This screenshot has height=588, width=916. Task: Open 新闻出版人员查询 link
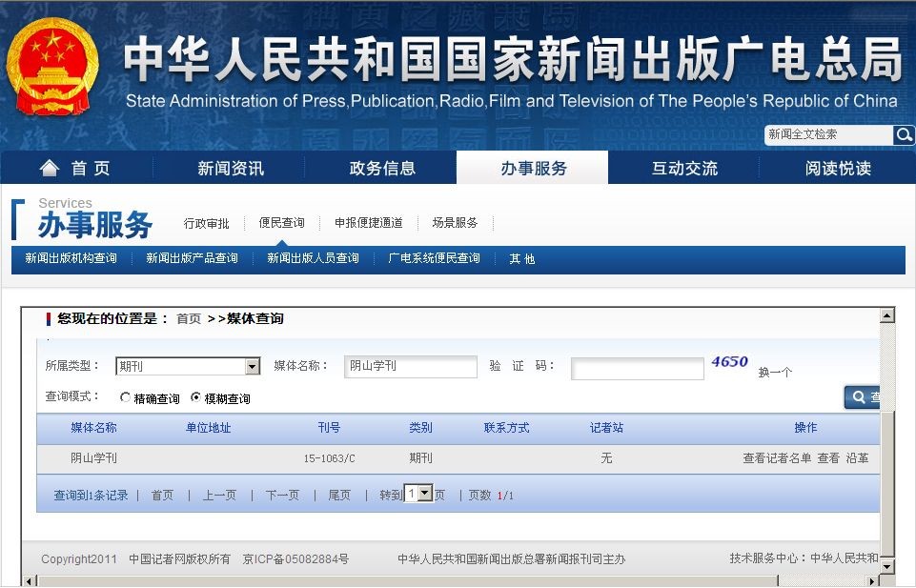pos(313,258)
